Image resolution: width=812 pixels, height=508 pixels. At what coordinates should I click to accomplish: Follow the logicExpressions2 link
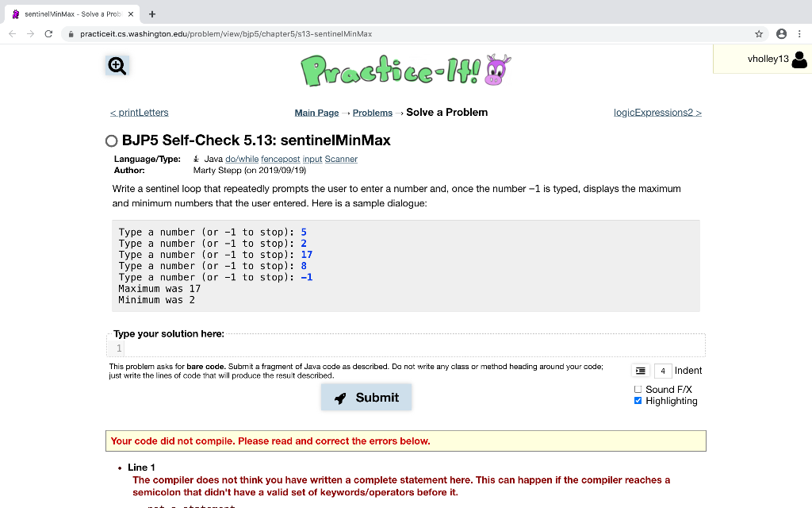(657, 112)
